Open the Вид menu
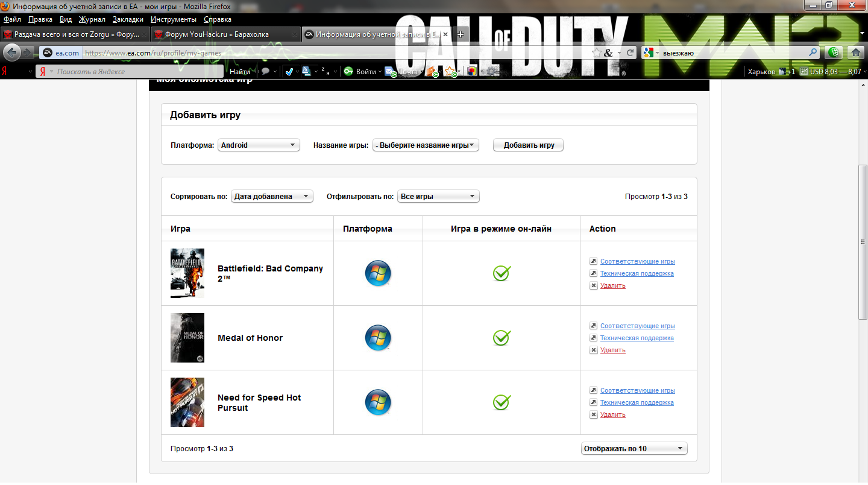The image size is (868, 485). click(x=66, y=19)
